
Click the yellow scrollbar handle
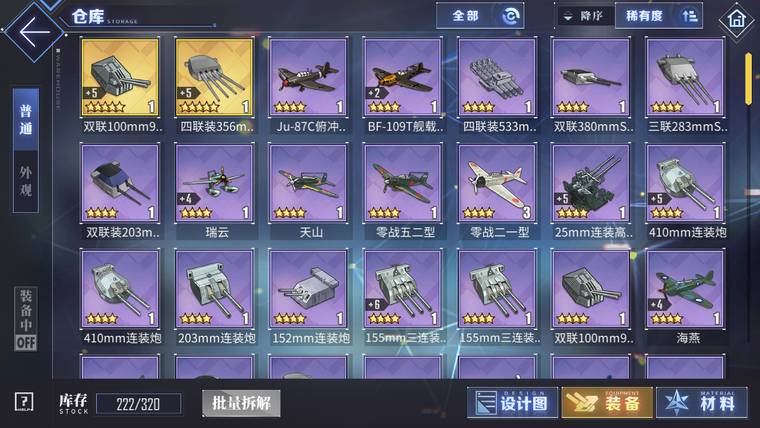pyautogui.click(x=748, y=79)
